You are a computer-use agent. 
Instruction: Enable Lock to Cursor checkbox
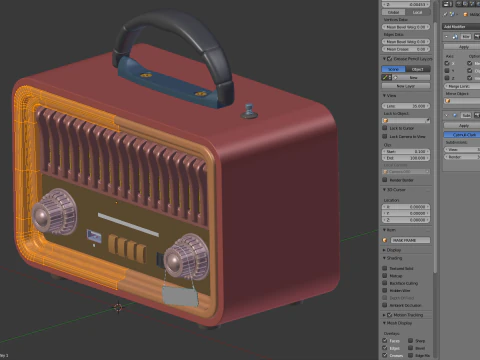pos(385,128)
